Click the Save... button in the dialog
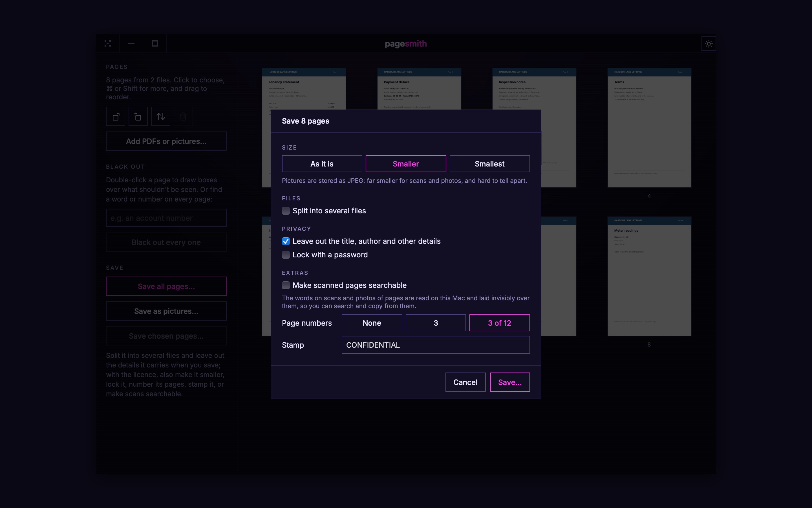The width and height of the screenshot is (812, 508). pos(510,382)
